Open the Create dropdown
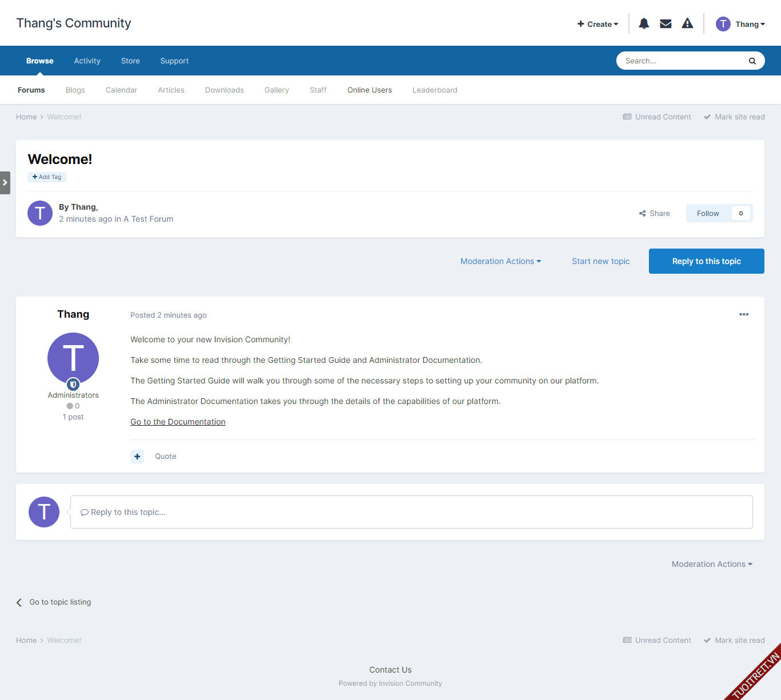This screenshot has width=781, height=700. (x=597, y=24)
